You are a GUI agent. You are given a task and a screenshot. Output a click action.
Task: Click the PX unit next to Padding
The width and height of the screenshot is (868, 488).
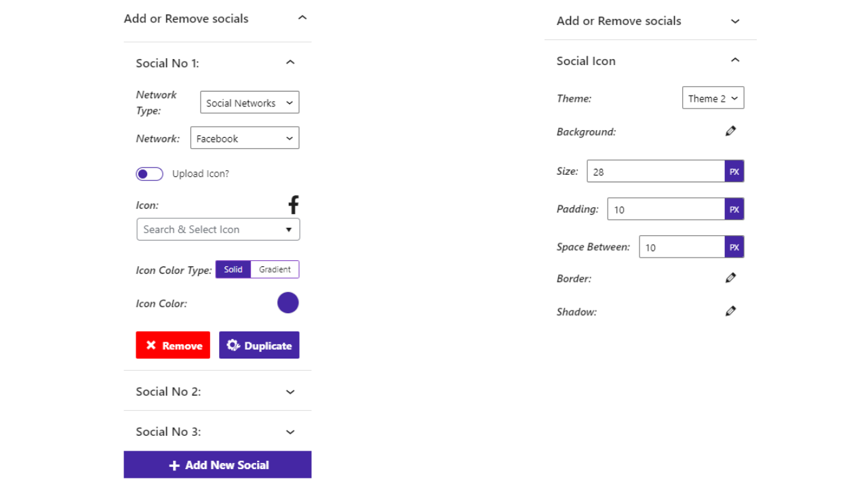tap(734, 209)
